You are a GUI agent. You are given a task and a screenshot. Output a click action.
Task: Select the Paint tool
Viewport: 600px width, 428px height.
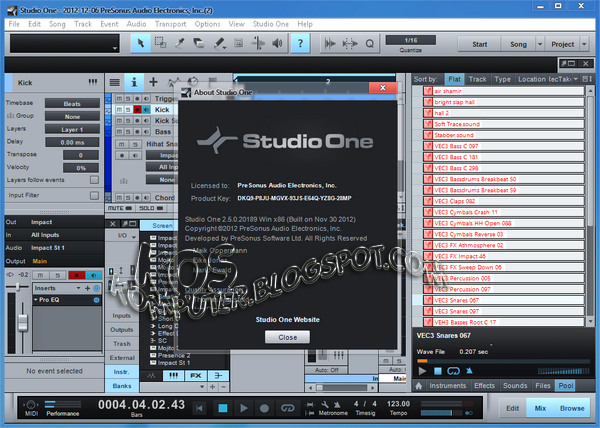219,43
